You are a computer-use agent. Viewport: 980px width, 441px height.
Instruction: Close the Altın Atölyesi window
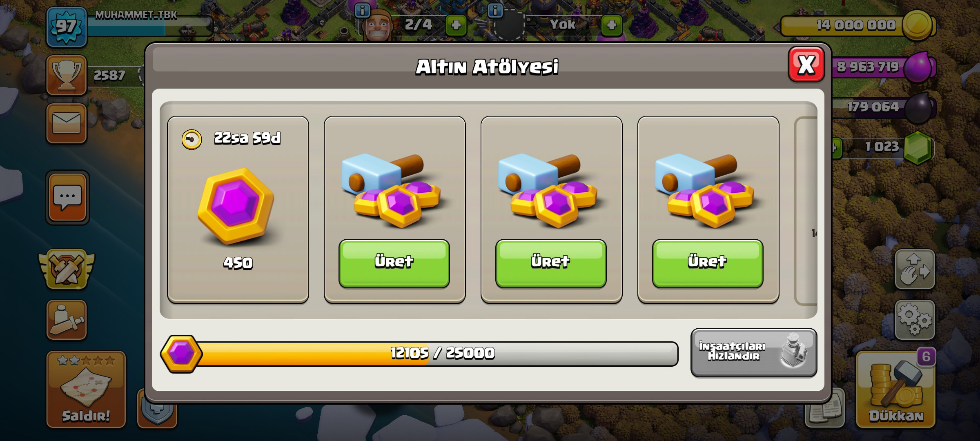coord(806,65)
